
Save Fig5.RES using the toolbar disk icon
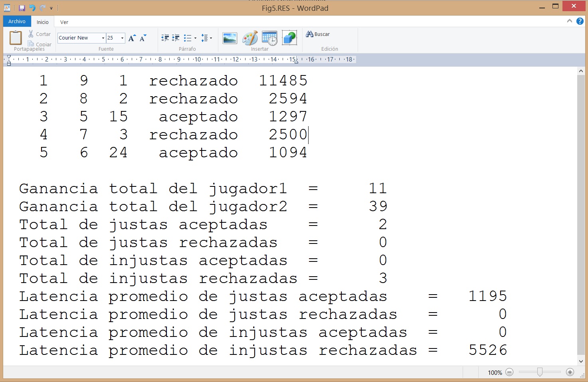pyautogui.click(x=21, y=8)
